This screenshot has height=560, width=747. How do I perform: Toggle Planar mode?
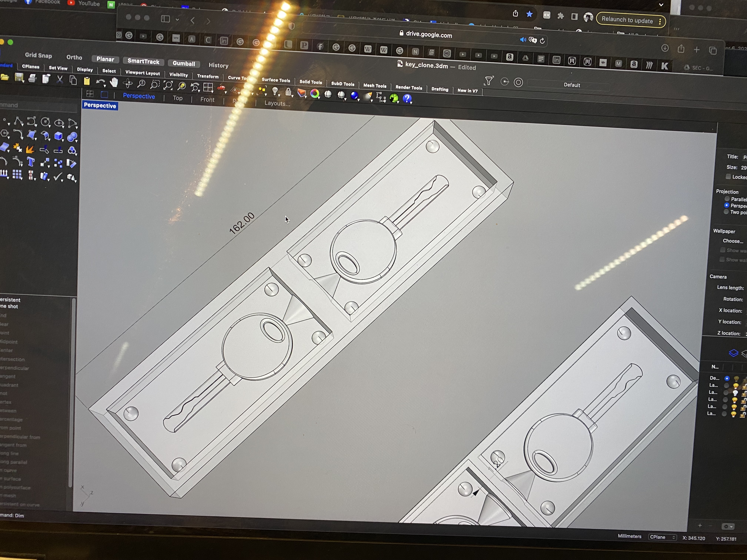coord(105,59)
